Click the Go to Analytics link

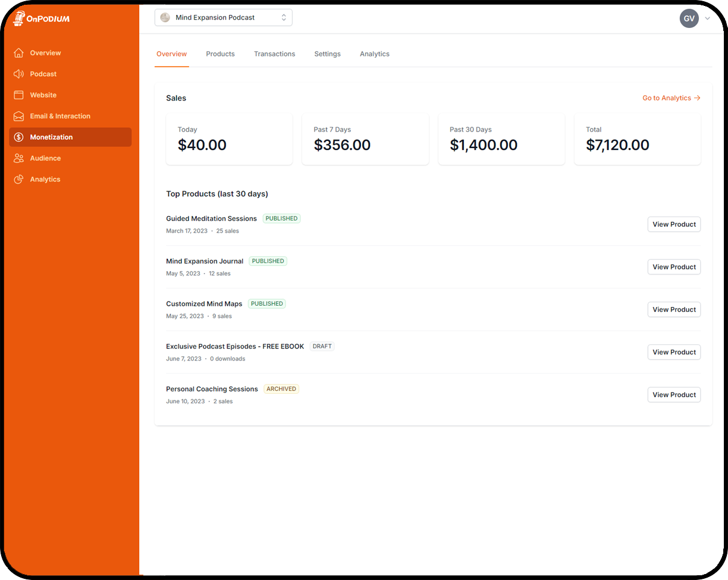(671, 98)
